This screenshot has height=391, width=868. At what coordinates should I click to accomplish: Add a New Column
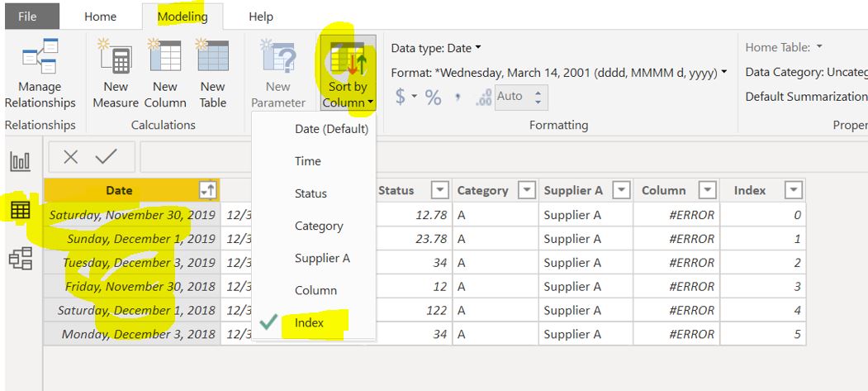[x=165, y=73]
